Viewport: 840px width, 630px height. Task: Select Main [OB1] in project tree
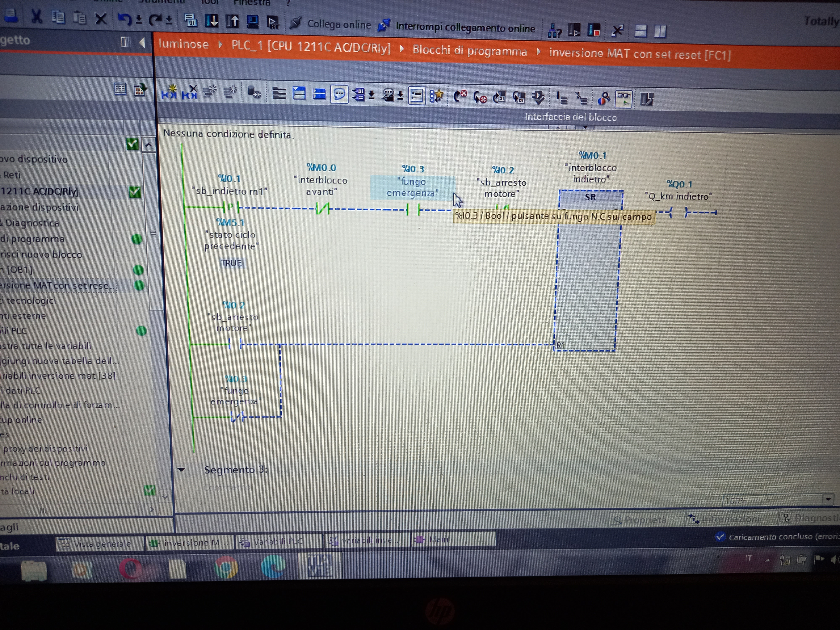point(17,270)
